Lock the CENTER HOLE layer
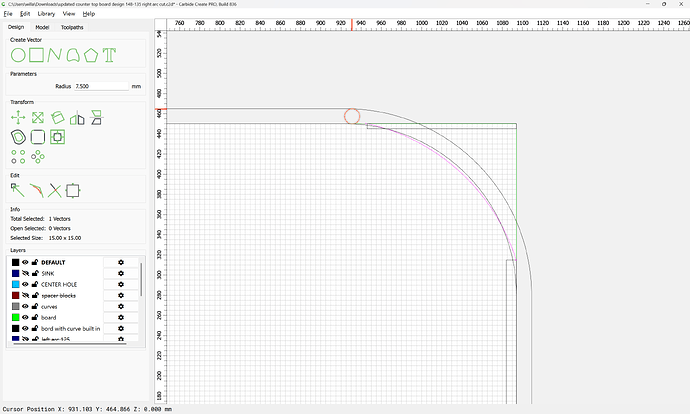This screenshot has width=690, height=414. click(x=35, y=284)
